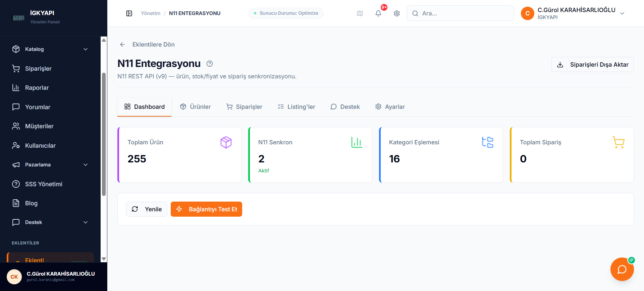Open the settings gear in top bar
The height and width of the screenshot is (291, 644).
[x=397, y=13]
